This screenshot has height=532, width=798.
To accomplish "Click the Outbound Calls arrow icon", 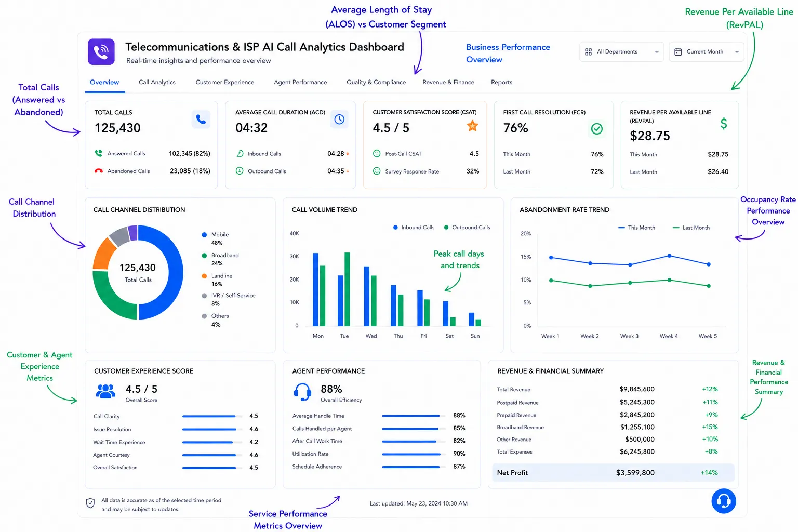I will coord(240,171).
